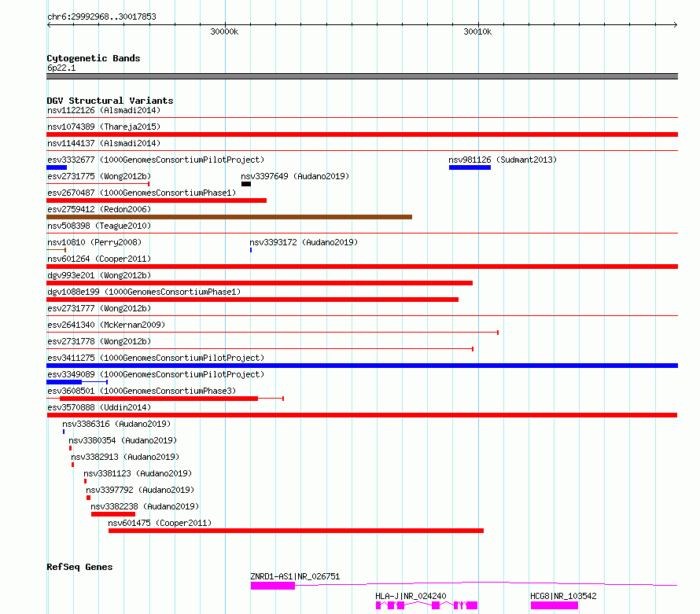
Task: Click the chr6:29992968..30017853 coordinates
Action: tap(101, 17)
